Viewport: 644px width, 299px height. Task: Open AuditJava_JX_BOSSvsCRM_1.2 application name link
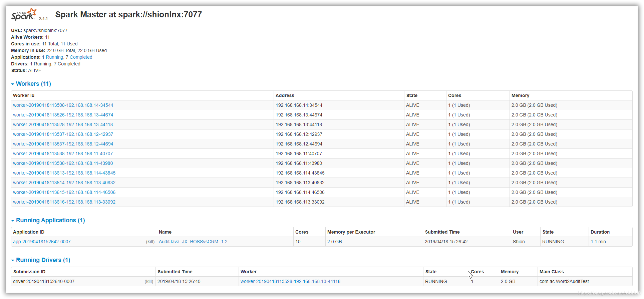(193, 242)
